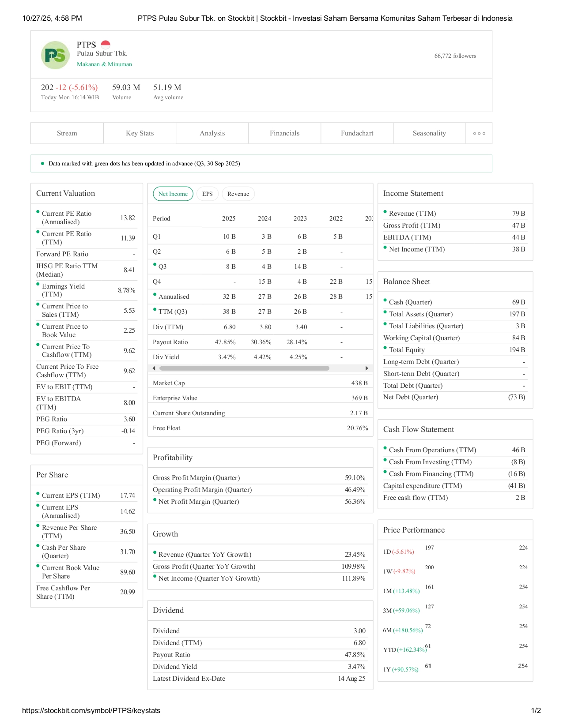563x728 pixels.
Task: Click the Revenue (Quarter YoY Growth) row
Action: (259, 555)
